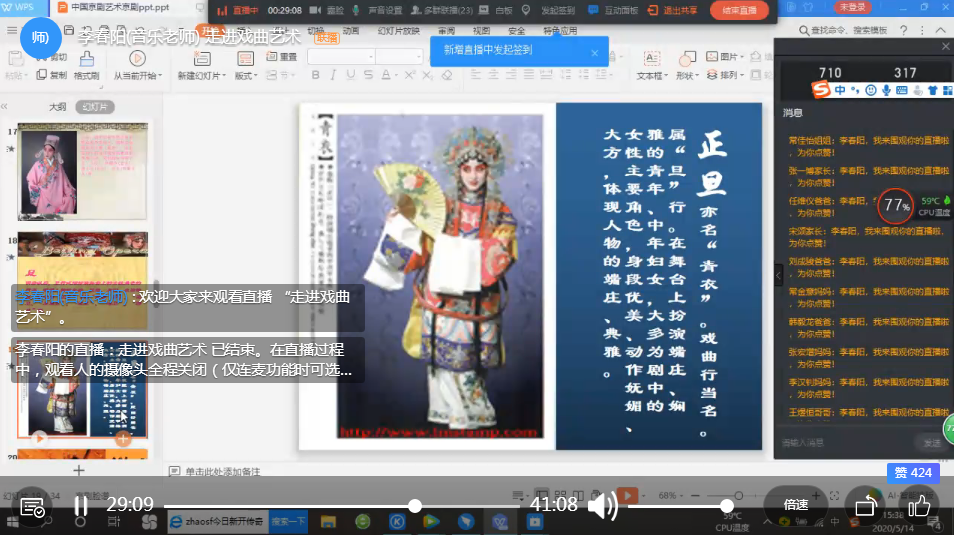Image resolution: width=954 pixels, height=535 pixels.
Task: Switch to the 大纲 outline pane tab
Action: click(57, 107)
